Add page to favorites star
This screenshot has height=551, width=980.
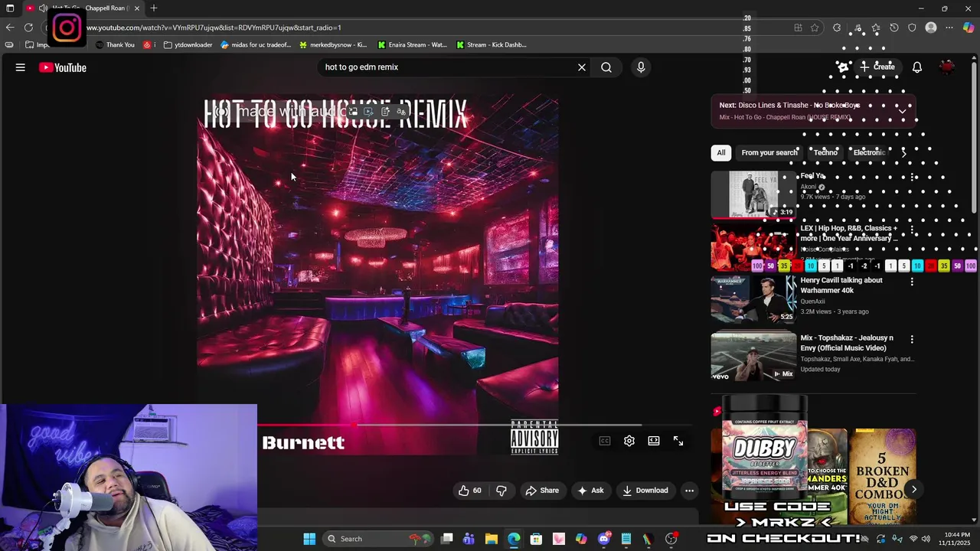(815, 28)
